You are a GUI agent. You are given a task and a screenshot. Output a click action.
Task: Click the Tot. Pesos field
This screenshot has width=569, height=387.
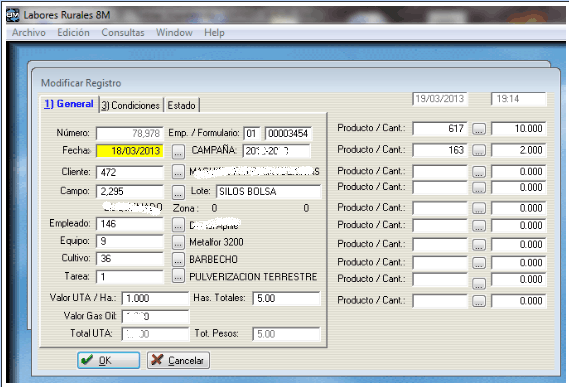coord(287,334)
